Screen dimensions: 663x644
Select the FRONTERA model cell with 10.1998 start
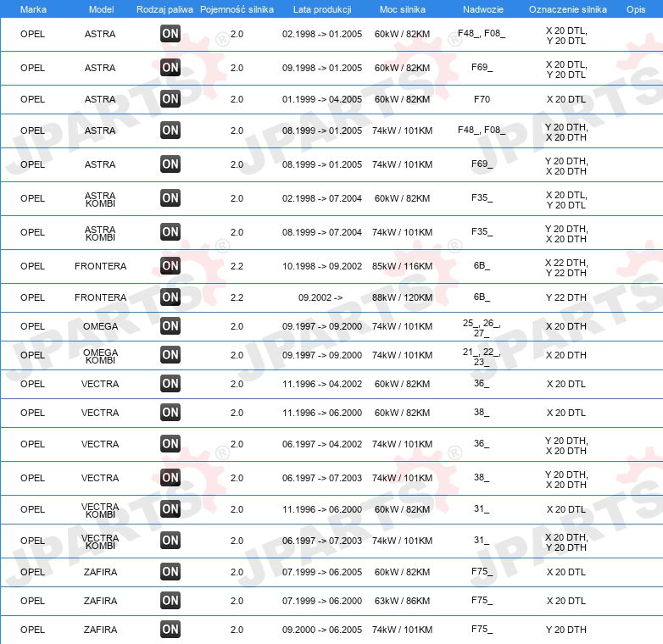click(101, 266)
